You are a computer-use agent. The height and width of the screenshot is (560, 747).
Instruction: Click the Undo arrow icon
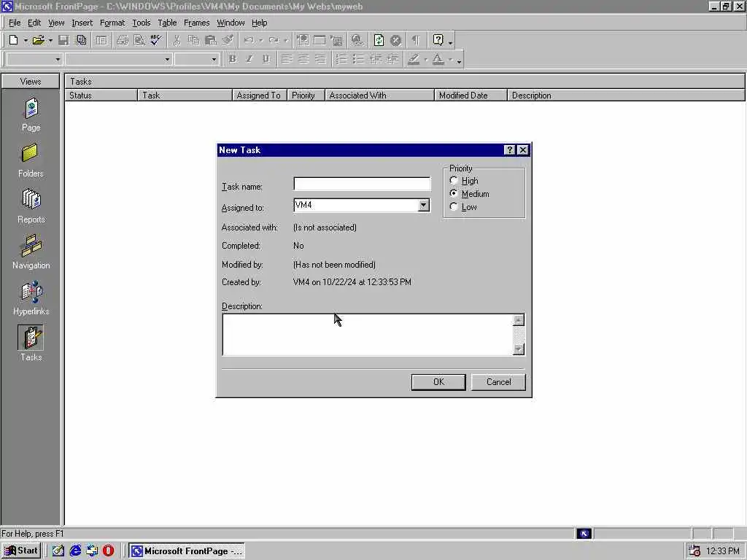point(249,41)
